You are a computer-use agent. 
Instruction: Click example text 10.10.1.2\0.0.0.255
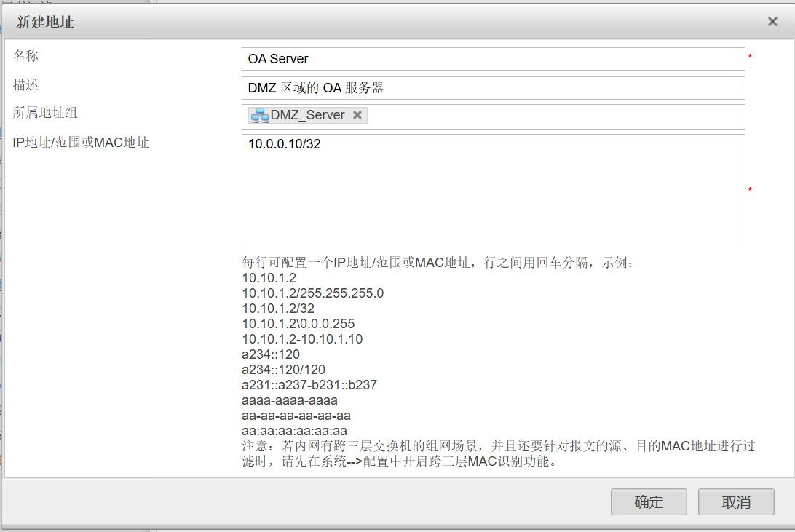point(298,324)
